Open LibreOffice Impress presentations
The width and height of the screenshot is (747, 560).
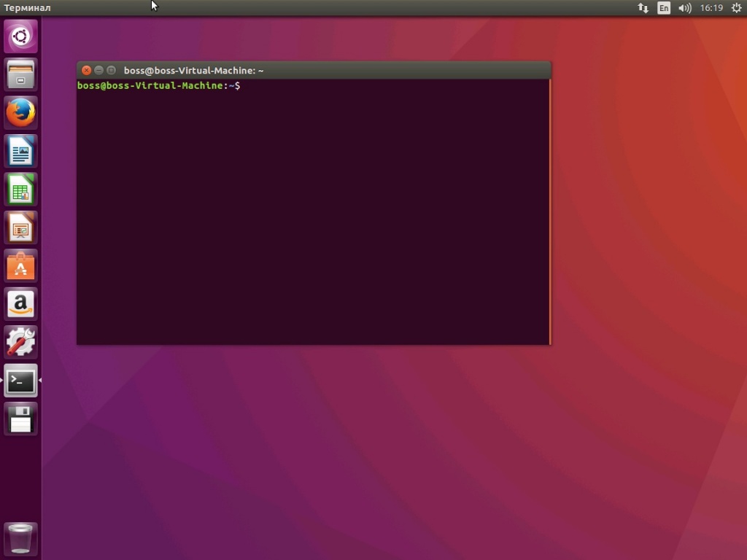tap(20, 229)
